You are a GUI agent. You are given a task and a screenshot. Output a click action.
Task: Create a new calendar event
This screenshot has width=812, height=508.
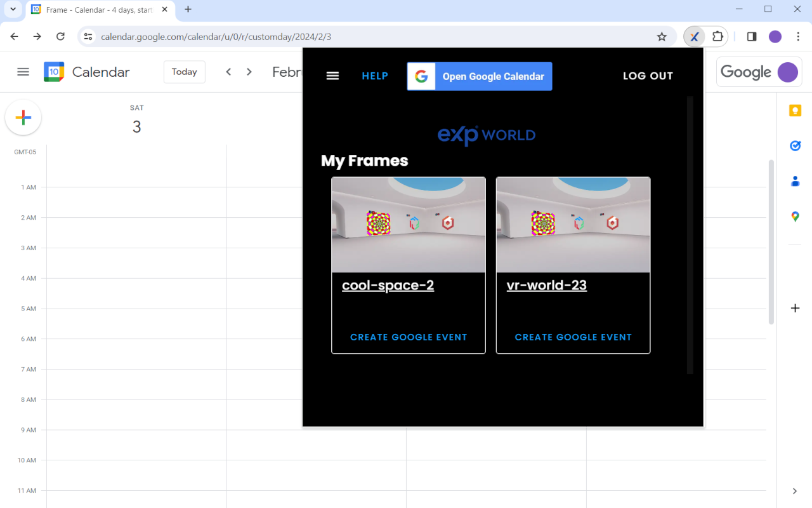(x=23, y=117)
